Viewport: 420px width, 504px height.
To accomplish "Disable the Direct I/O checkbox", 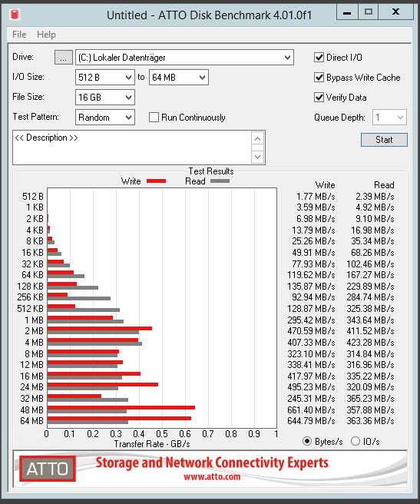I will tap(319, 58).
